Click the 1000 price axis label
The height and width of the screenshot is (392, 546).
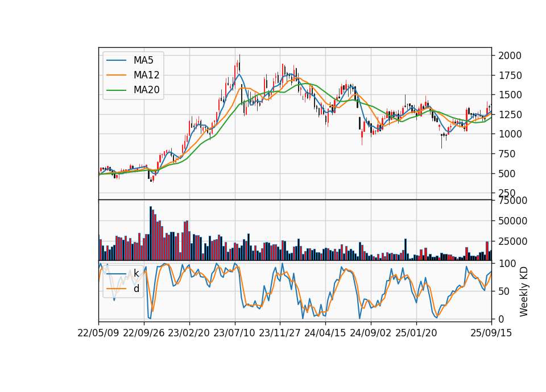tap(510, 134)
